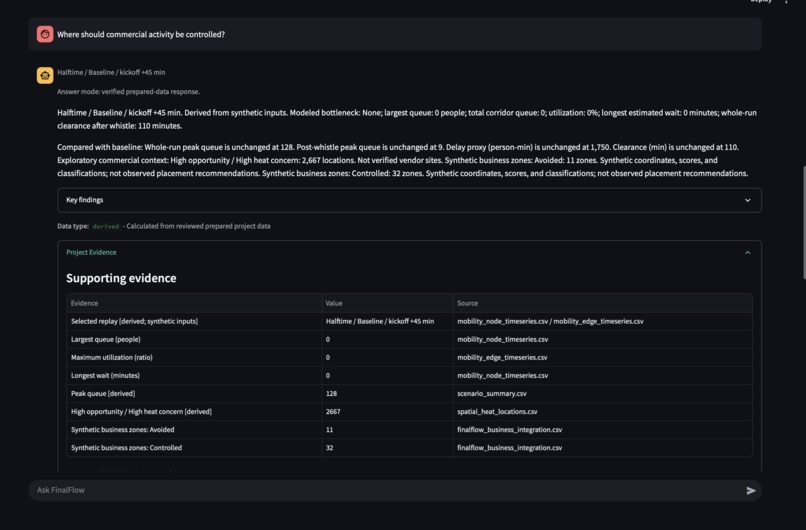Click the Supporting evidence heading
Image resolution: width=806 pixels, height=530 pixels.
pyautogui.click(x=121, y=278)
